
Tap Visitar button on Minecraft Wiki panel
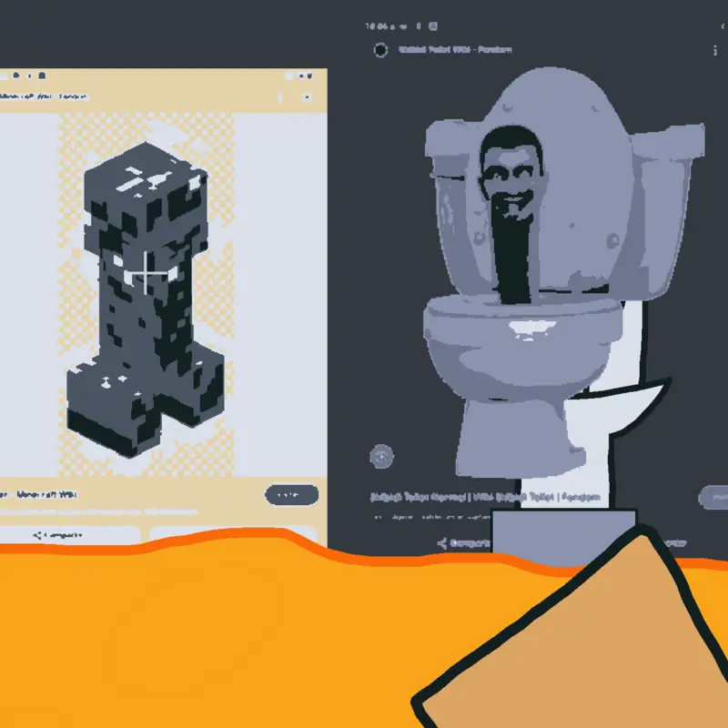(291, 495)
